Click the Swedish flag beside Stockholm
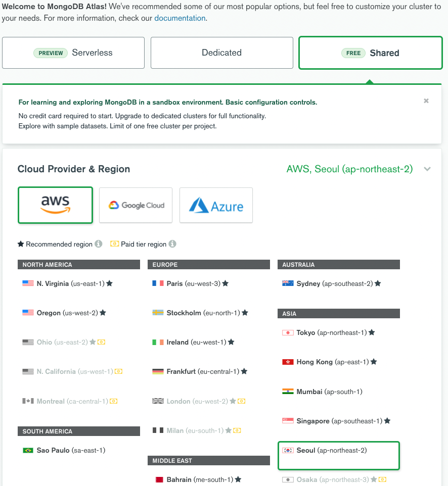The height and width of the screenshot is (486, 448). [x=158, y=313]
